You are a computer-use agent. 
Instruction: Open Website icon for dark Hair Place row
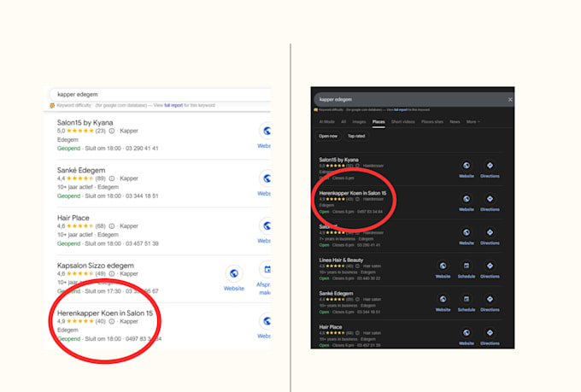pos(467,333)
